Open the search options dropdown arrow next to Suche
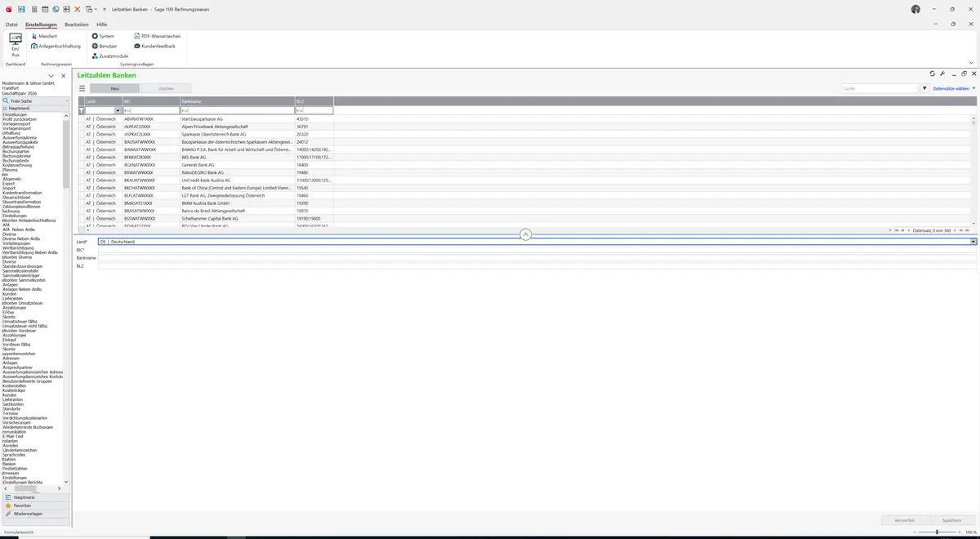 [924, 88]
